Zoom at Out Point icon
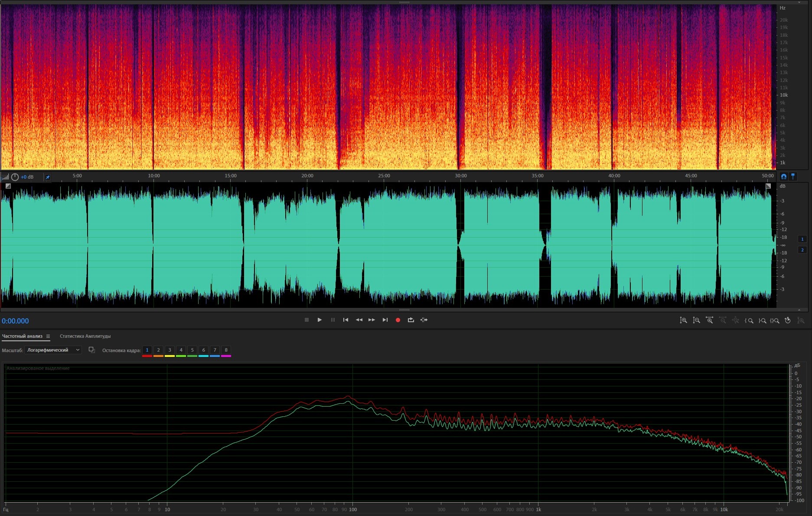 [762, 320]
